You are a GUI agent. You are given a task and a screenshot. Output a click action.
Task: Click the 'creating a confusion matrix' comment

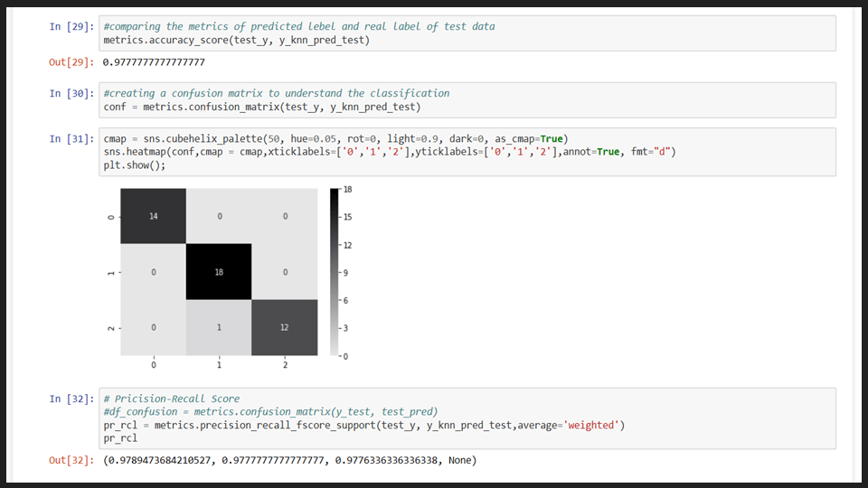(x=277, y=93)
